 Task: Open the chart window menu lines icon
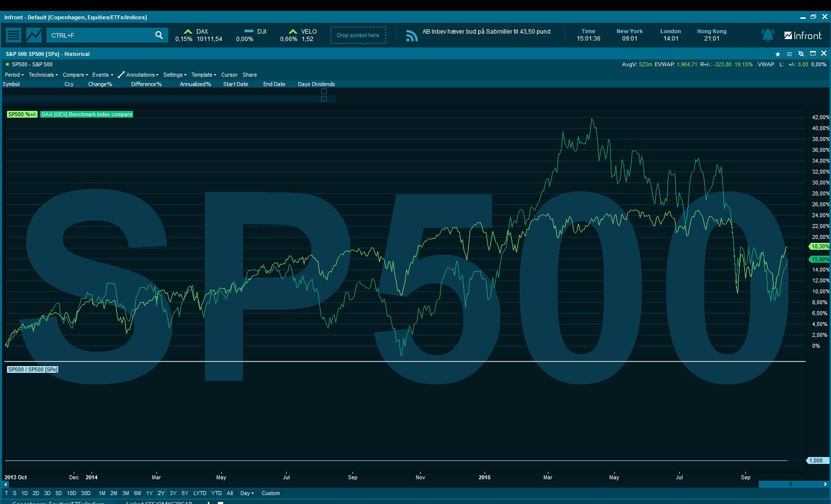click(789, 54)
